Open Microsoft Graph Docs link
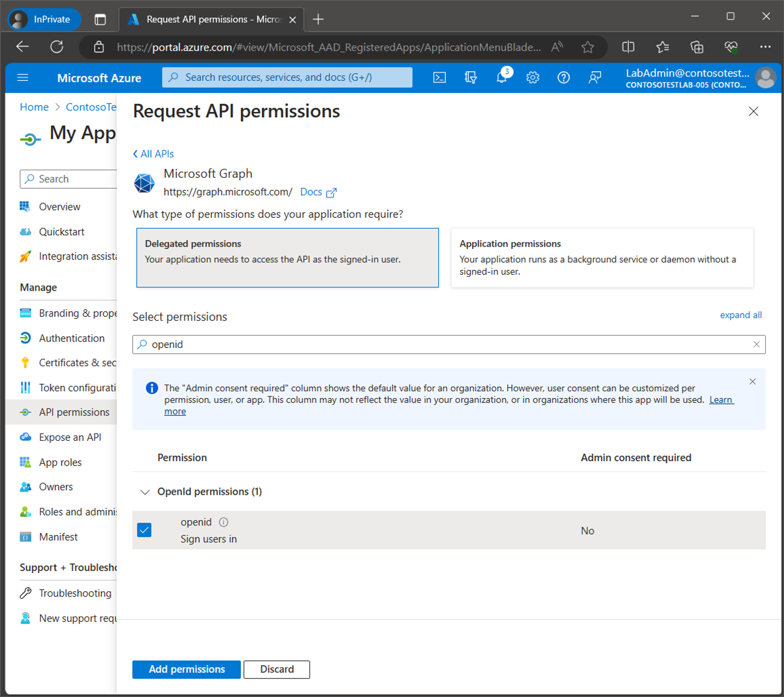Image resolution: width=784 pixels, height=697 pixels. [318, 192]
